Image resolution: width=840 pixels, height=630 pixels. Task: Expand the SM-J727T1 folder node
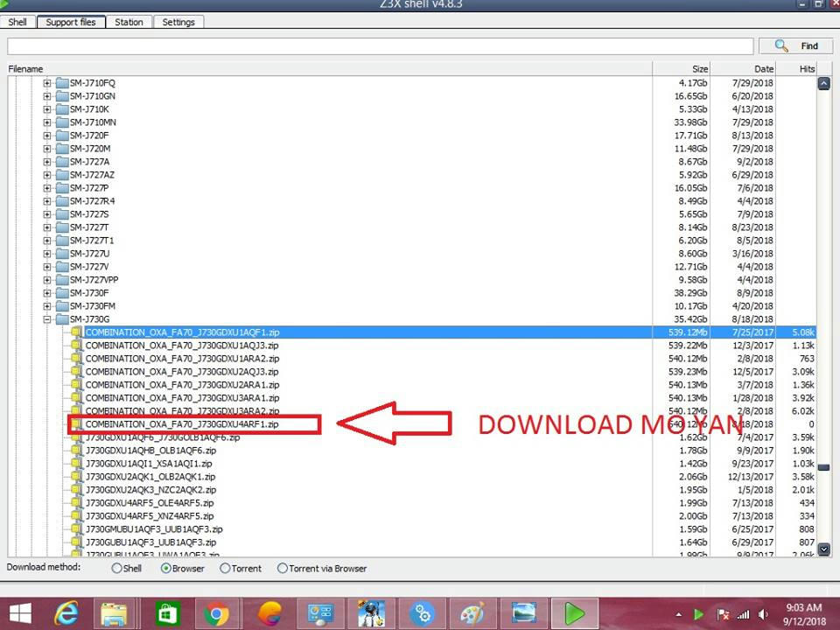click(47, 241)
